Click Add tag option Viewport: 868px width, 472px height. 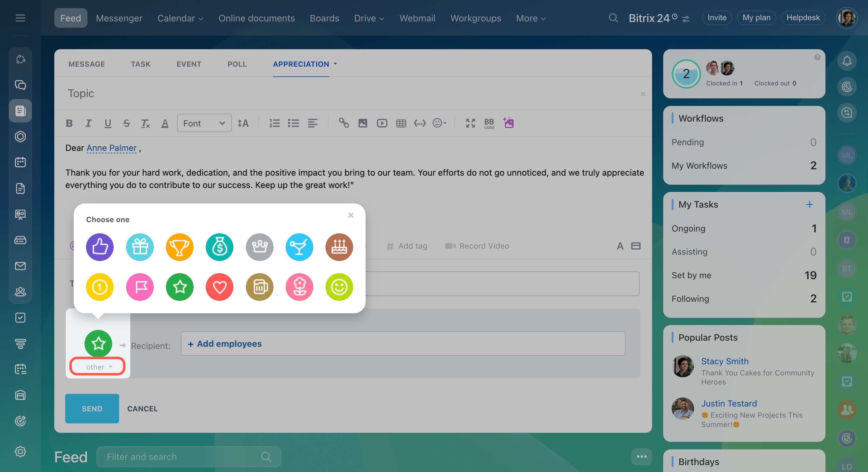[407, 246]
